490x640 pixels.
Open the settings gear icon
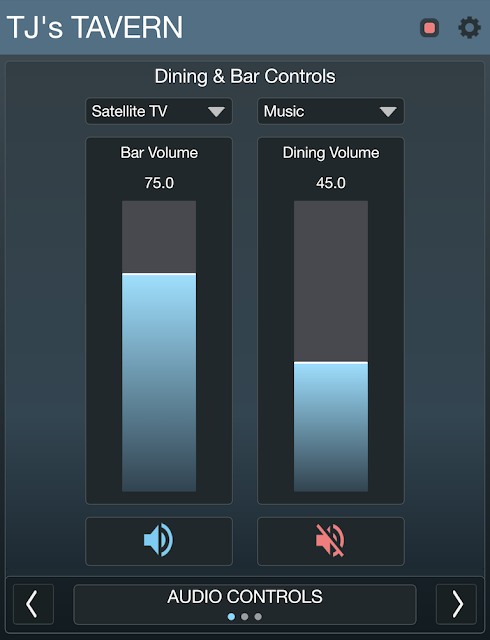pyautogui.click(x=469, y=28)
